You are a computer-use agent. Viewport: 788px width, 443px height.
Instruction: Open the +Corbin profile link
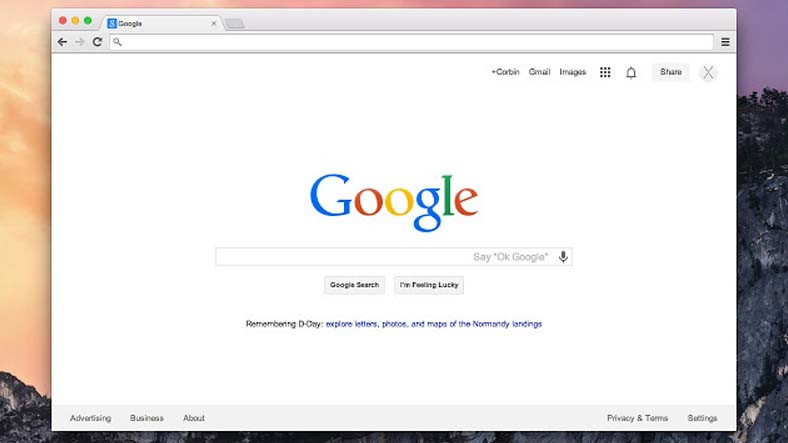(x=505, y=72)
